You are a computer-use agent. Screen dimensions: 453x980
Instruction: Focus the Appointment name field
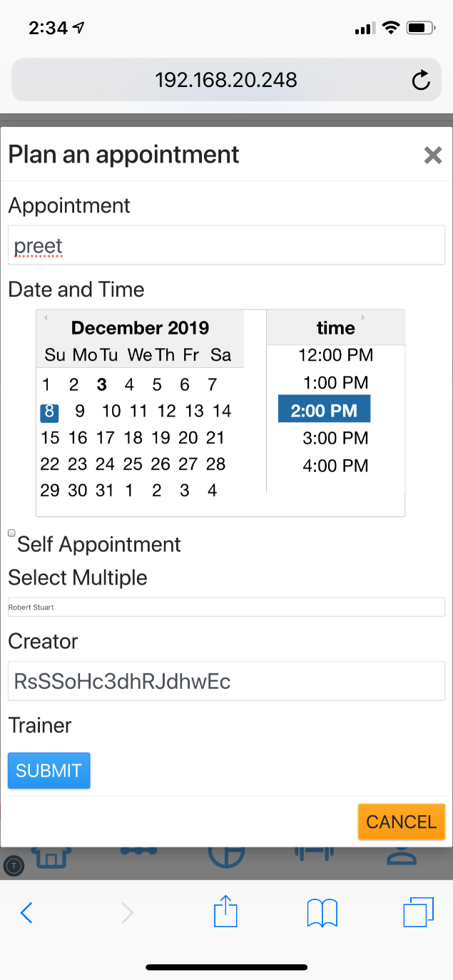point(226,246)
